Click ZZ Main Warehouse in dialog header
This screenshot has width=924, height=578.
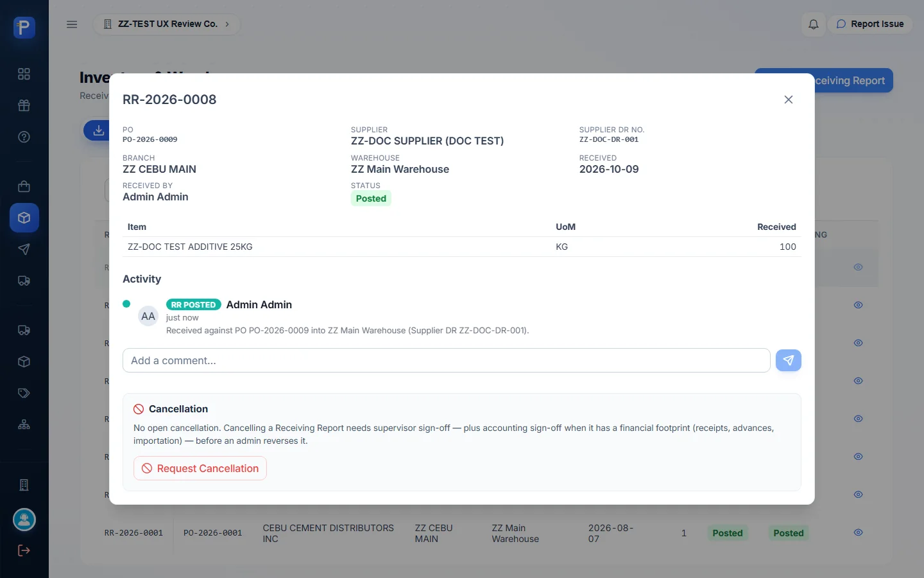coord(400,169)
